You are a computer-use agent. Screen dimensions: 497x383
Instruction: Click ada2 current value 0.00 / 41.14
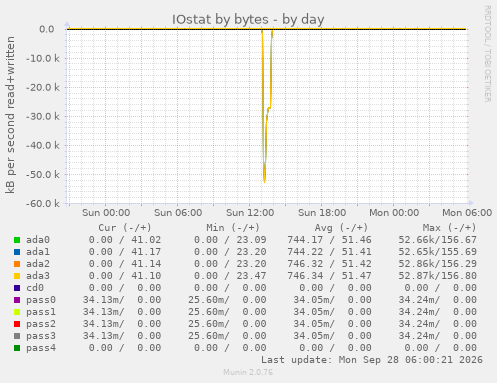click(125, 264)
